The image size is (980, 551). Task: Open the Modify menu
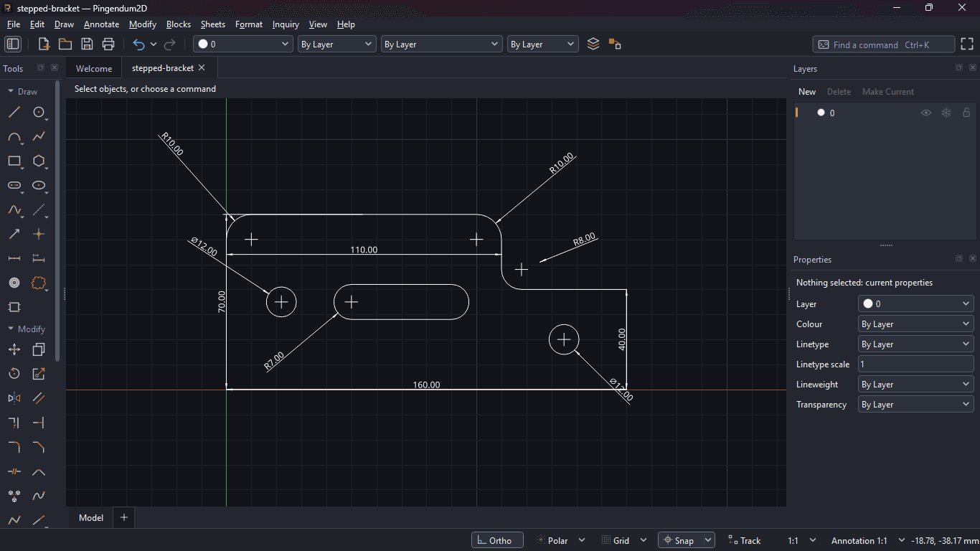point(143,24)
